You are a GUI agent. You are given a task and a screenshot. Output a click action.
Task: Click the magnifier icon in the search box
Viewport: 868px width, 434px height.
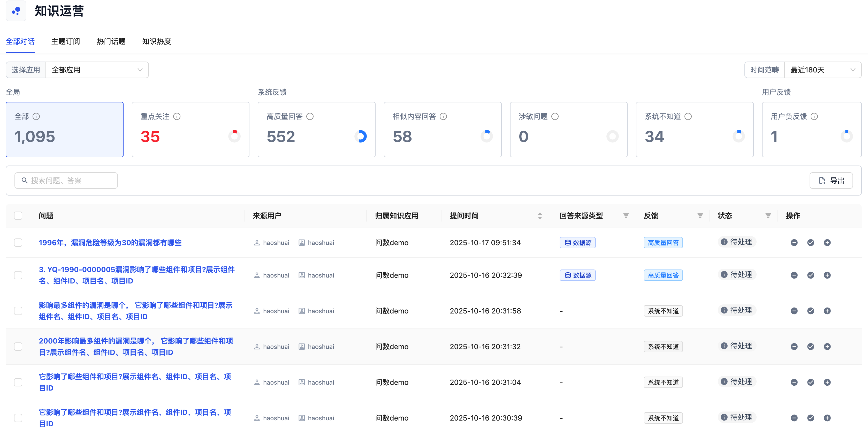pyautogui.click(x=24, y=181)
